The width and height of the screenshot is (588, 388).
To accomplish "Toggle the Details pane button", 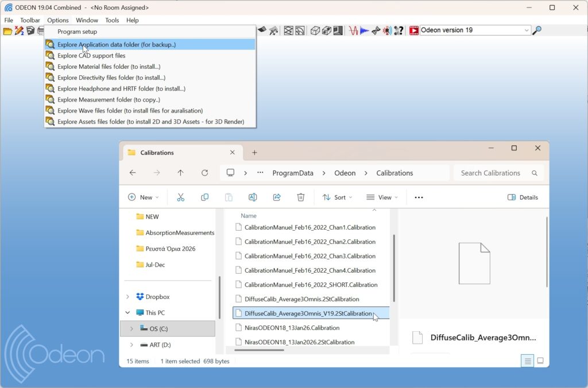I will (523, 197).
